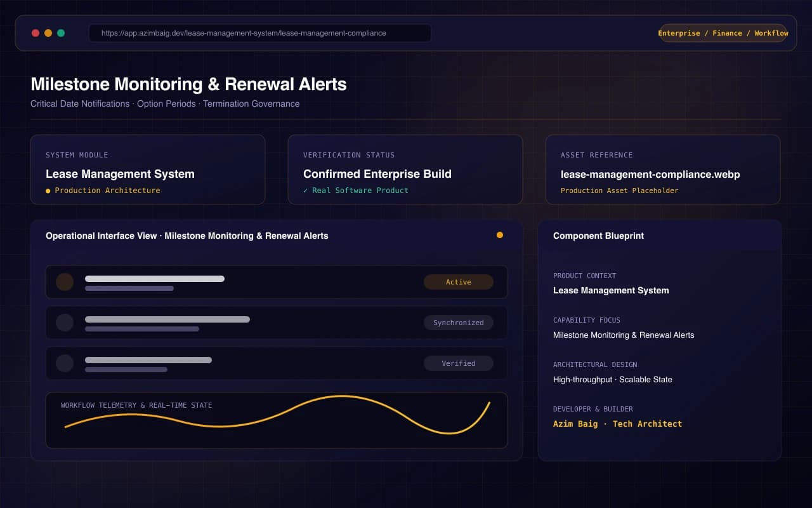
Task: Click the placeholder title bar in the Synchronized row
Action: click(x=167, y=319)
